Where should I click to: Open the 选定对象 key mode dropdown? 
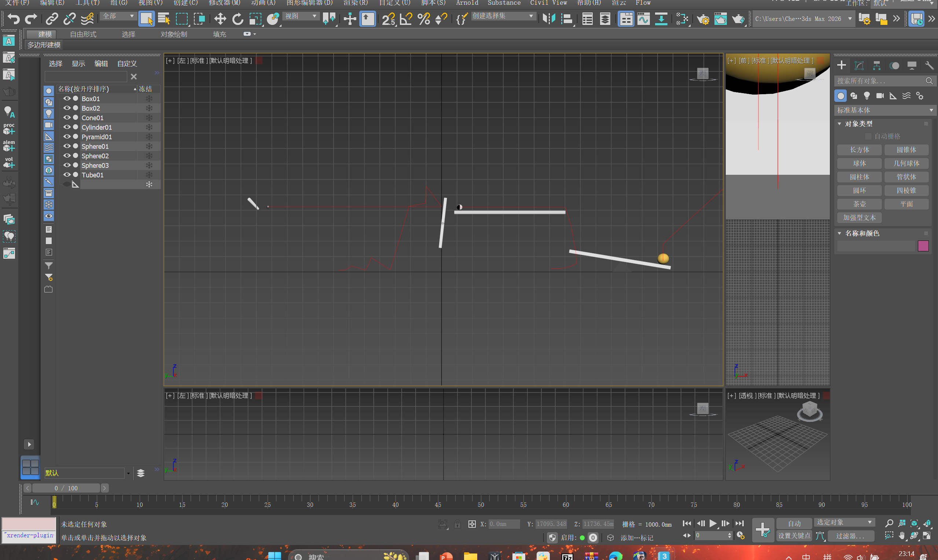point(844,522)
